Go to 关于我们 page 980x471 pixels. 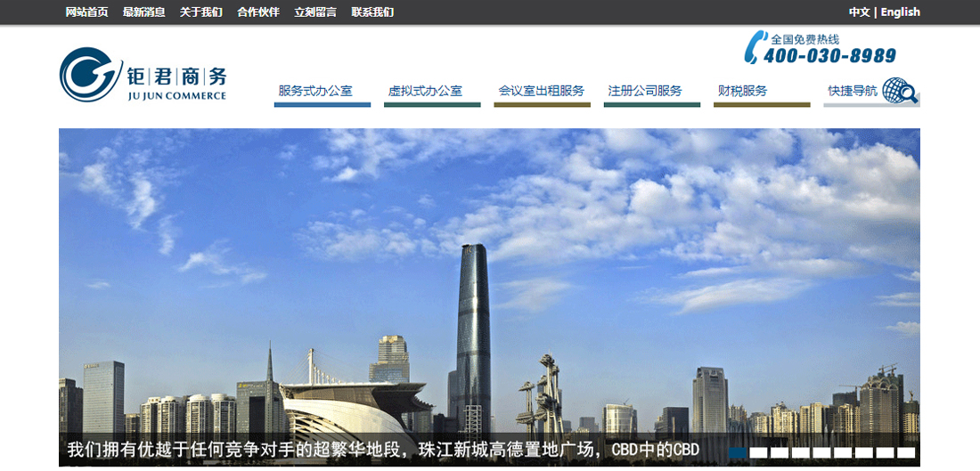tap(200, 12)
